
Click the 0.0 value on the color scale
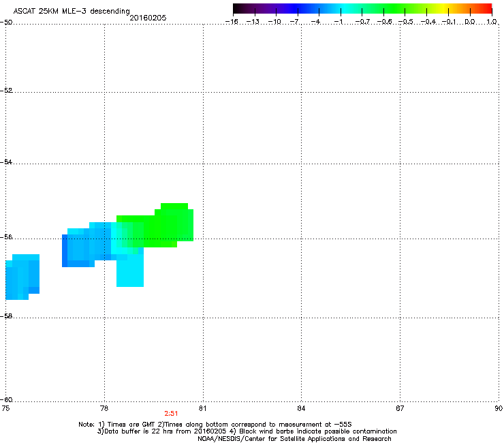tap(470, 22)
